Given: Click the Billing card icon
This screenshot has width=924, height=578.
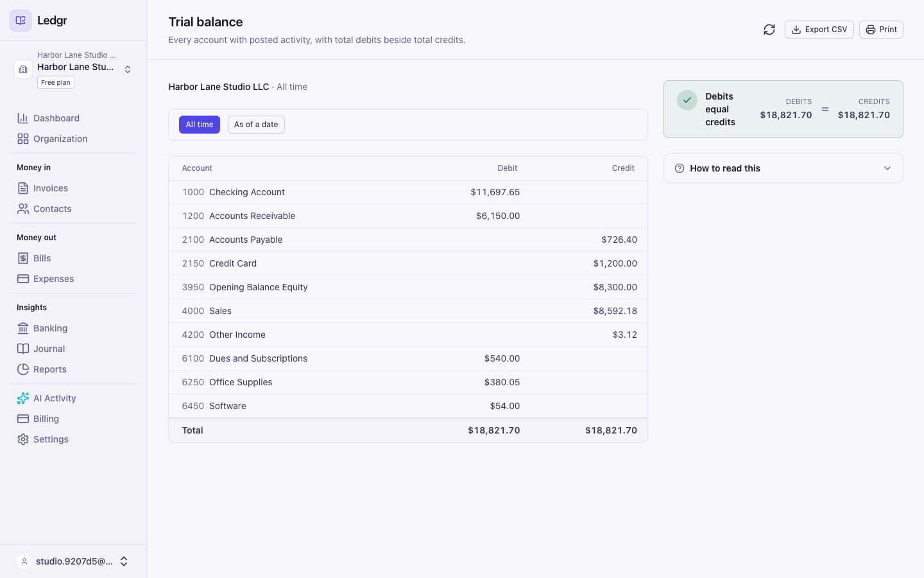Looking at the screenshot, I should click(x=23, y=419).
